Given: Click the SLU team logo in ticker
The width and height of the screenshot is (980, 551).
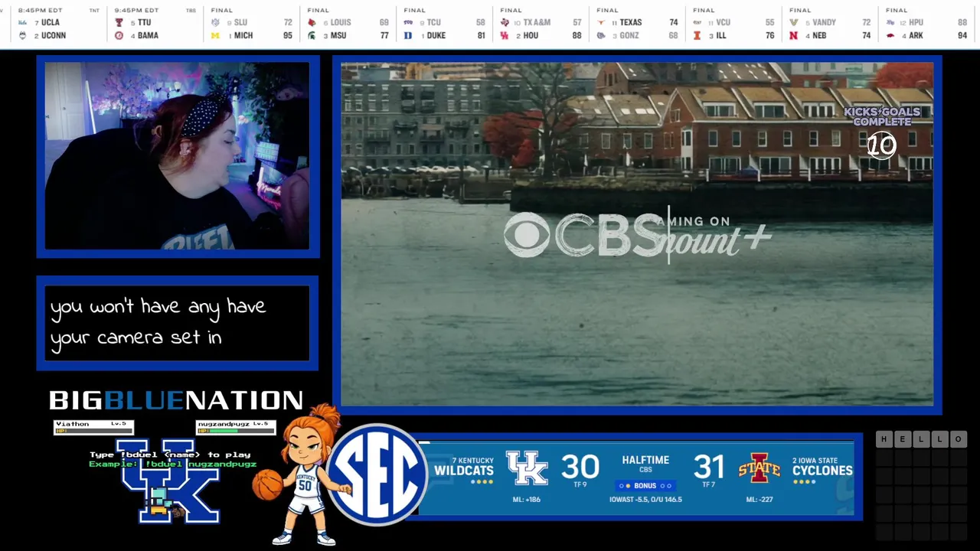Looking at the screenshot, I should pos(215,23).
